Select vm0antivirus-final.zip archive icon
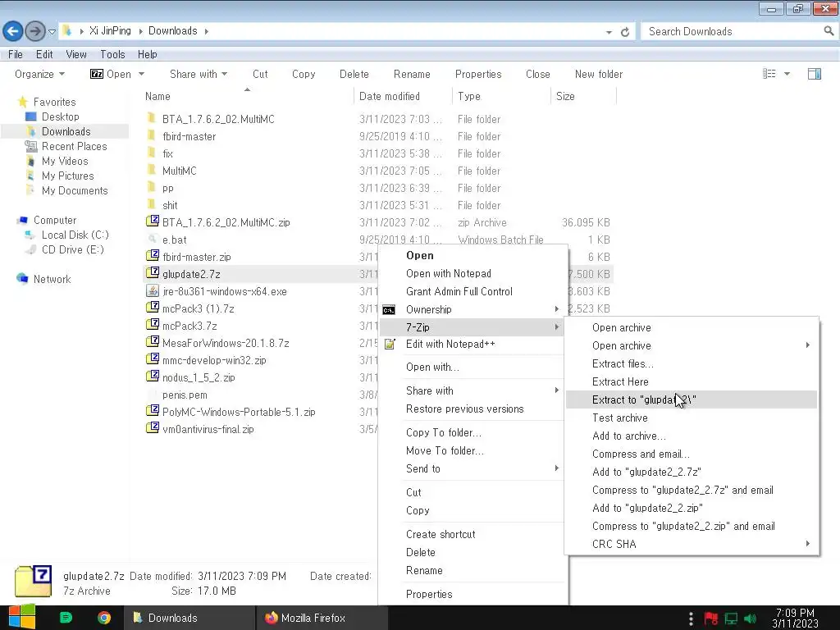 click(x=153, y=428)
